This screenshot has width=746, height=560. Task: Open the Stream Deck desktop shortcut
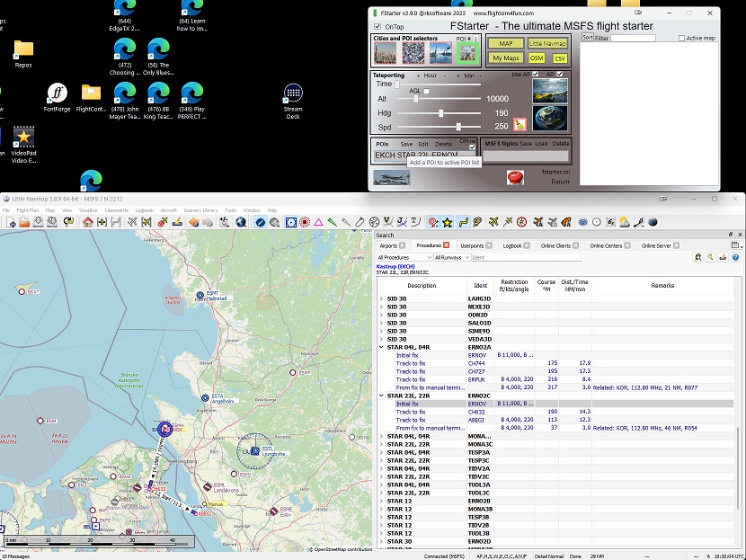pos(293,93)
